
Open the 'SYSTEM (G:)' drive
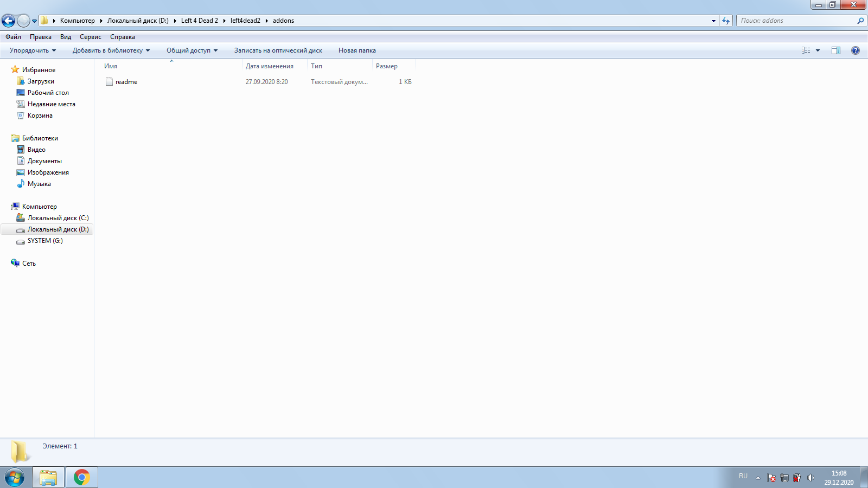pyautogui.click(x=45, y=241)
